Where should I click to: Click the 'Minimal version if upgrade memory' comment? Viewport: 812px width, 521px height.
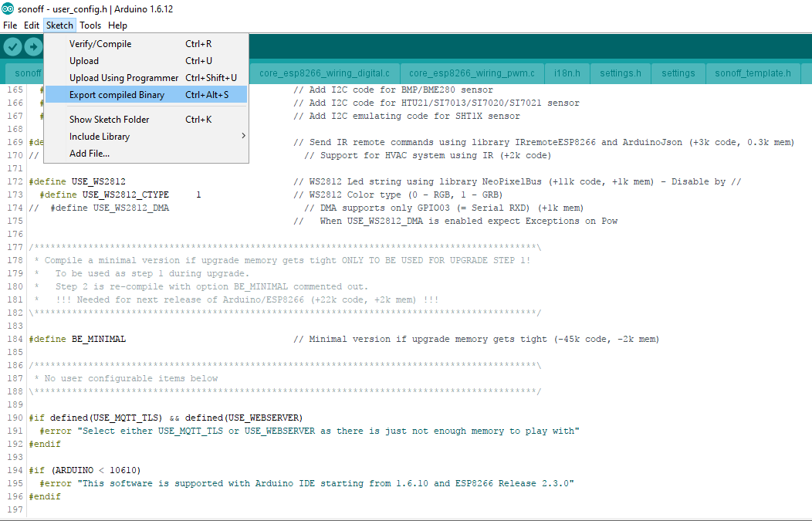[x=476, y=339]
